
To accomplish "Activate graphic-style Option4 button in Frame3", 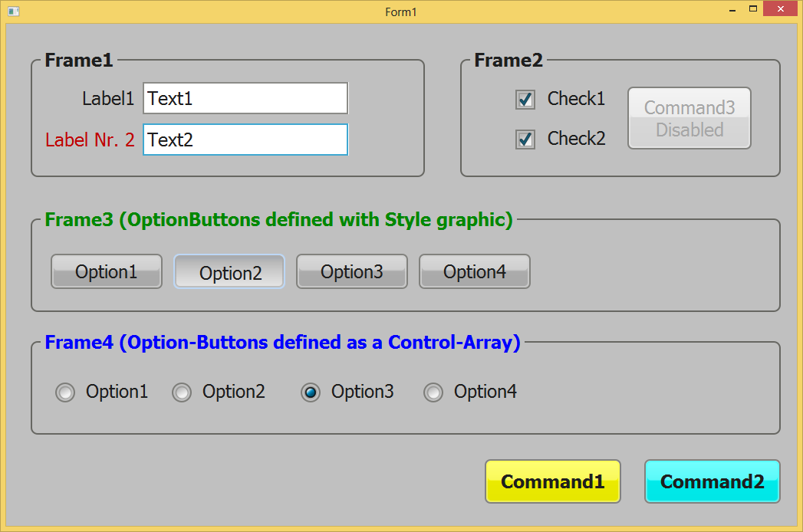I will click(474, 271).
